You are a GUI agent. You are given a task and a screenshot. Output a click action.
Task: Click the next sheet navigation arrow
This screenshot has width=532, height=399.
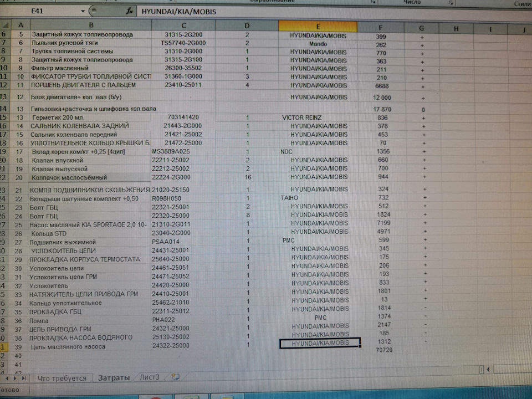click(x=15, y=378)
